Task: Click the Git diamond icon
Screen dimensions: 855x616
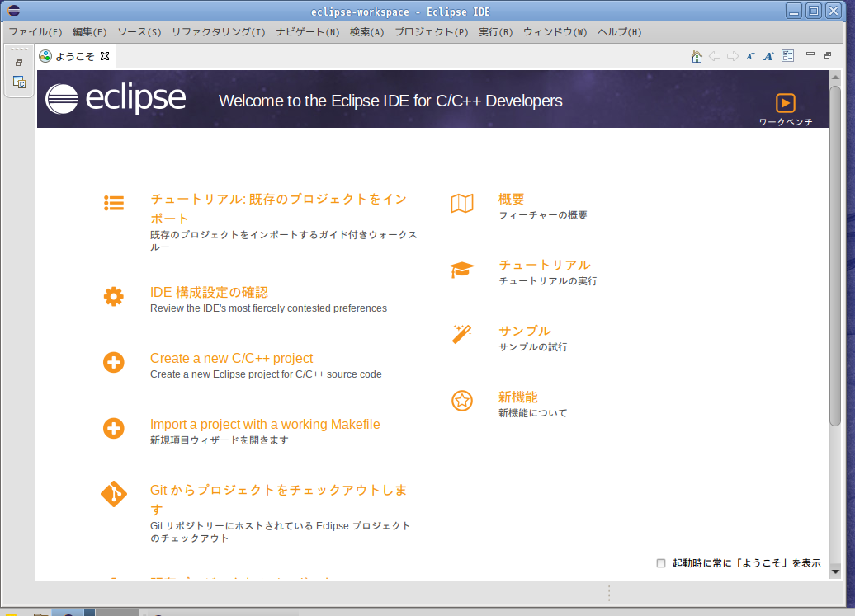Action: tap(114, 494)
